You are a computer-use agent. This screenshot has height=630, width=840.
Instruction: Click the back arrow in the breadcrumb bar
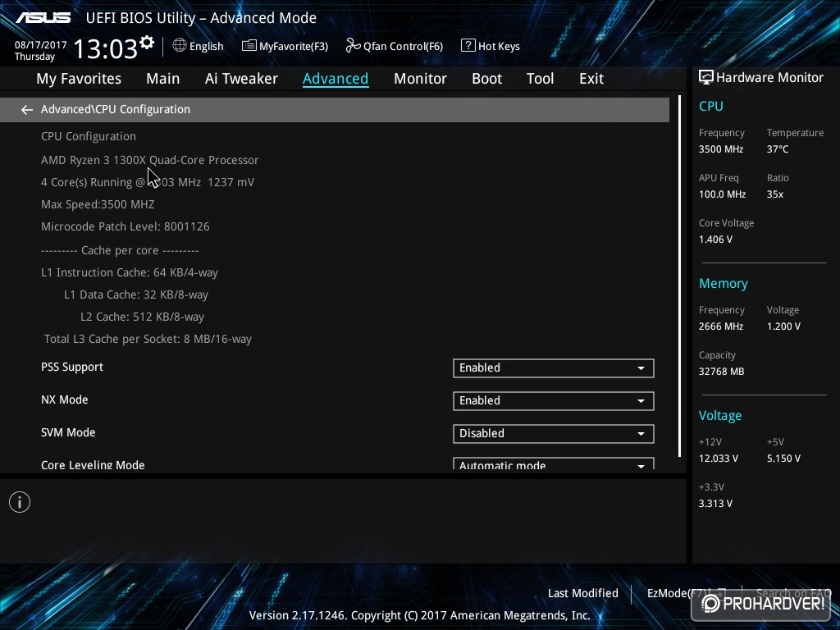click(x=27, y=110)
